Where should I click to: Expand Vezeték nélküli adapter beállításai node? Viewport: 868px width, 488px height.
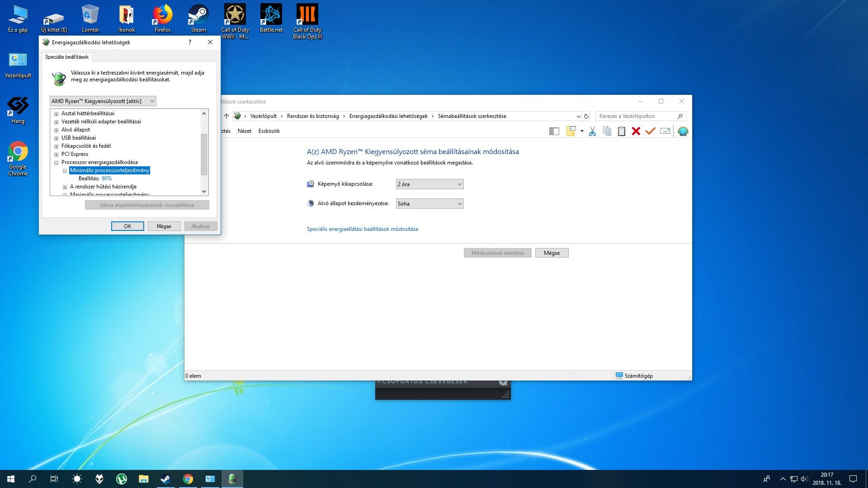pyautogui.click(x=56, y=122)
